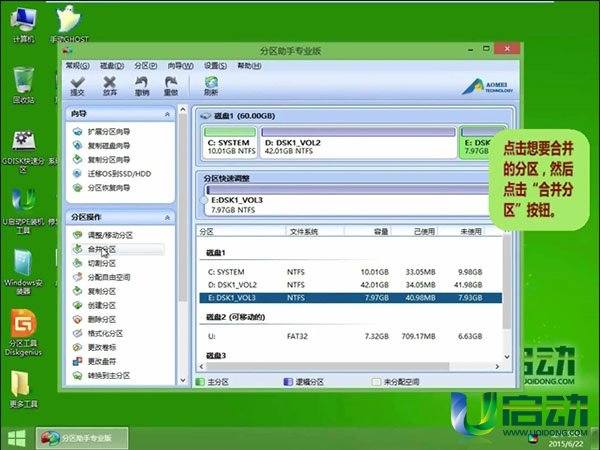
Task: Select D: DSK1_VOL2 partition block in disk map
Action: point(358,142)
